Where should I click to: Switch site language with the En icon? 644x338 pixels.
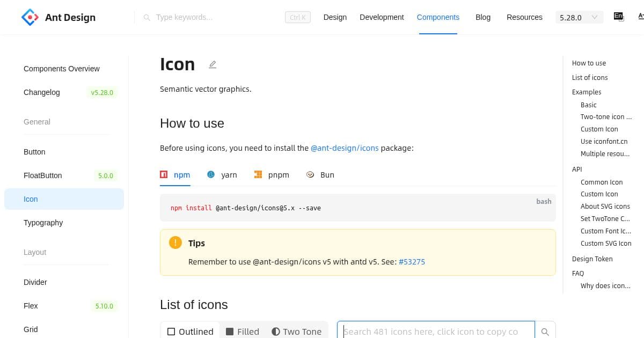pos(618,17)
